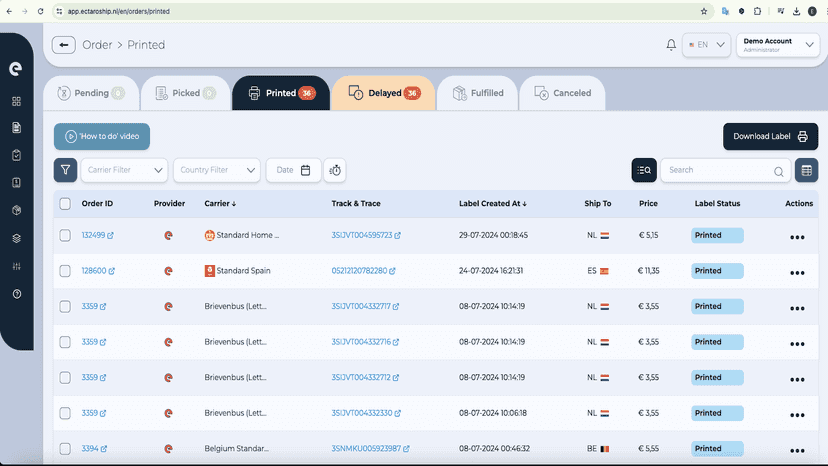The height and width of the screenshot is (466, 828).
Task: Open the table columns layout icon
Action: coord(806,170)
